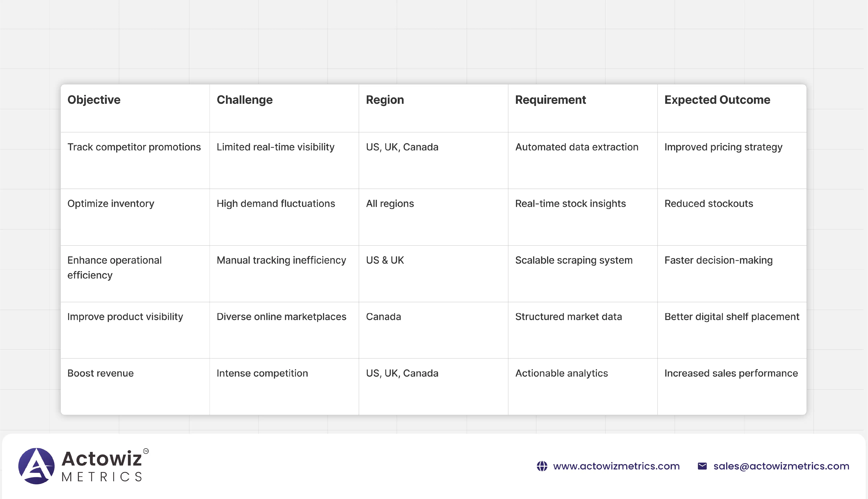Click the Better digital shelf placement cell

tap(732, 317)
